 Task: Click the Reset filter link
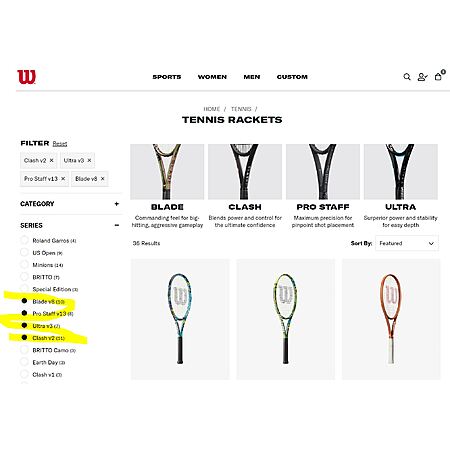(60, 144)
